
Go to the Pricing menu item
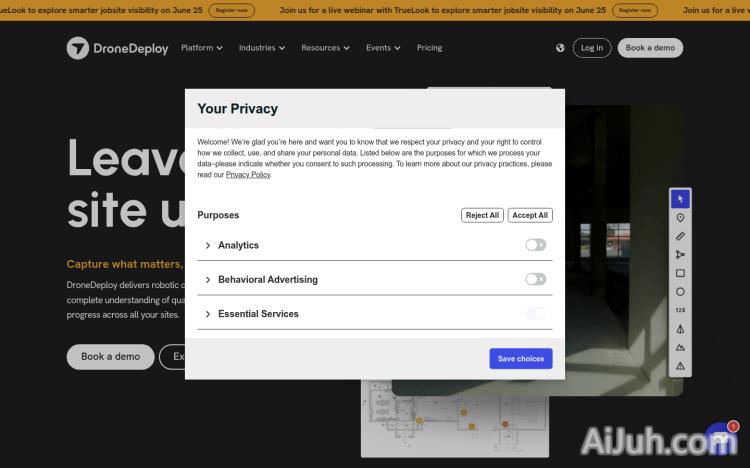[429, 48]
